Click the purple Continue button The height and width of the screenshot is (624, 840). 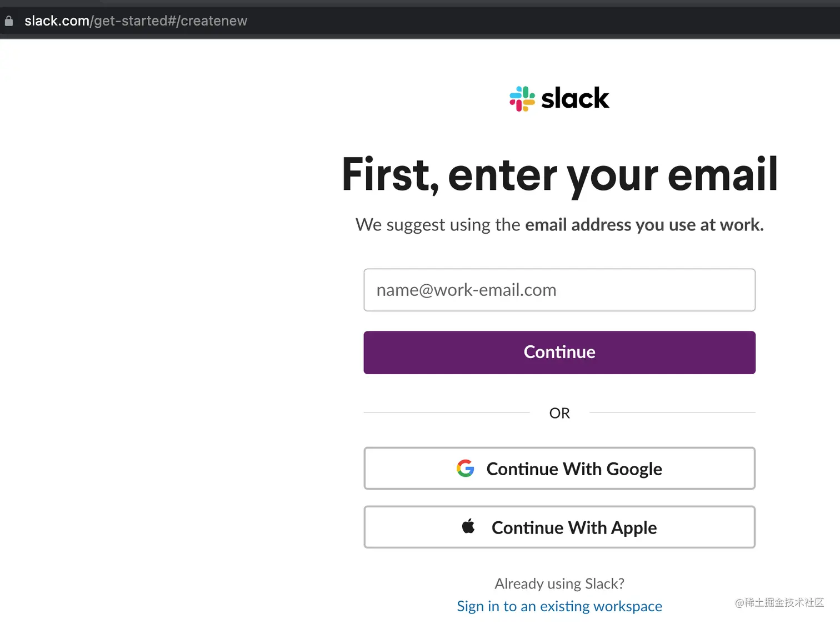pos(559,353)
